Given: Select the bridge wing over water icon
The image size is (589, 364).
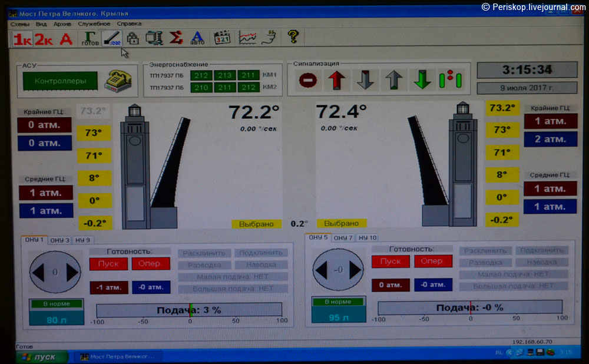Looking at the screenshot, I should pyautogui.click(x=111, y=38).
